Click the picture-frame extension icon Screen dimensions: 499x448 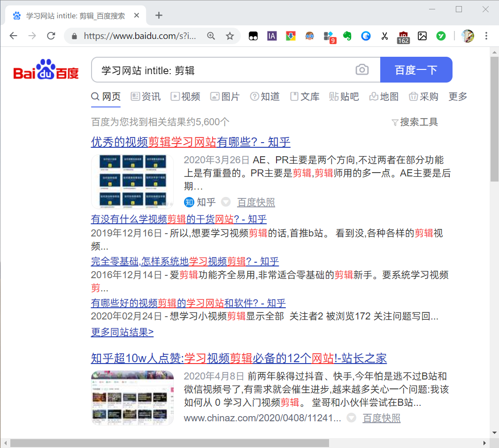(422, 36)
